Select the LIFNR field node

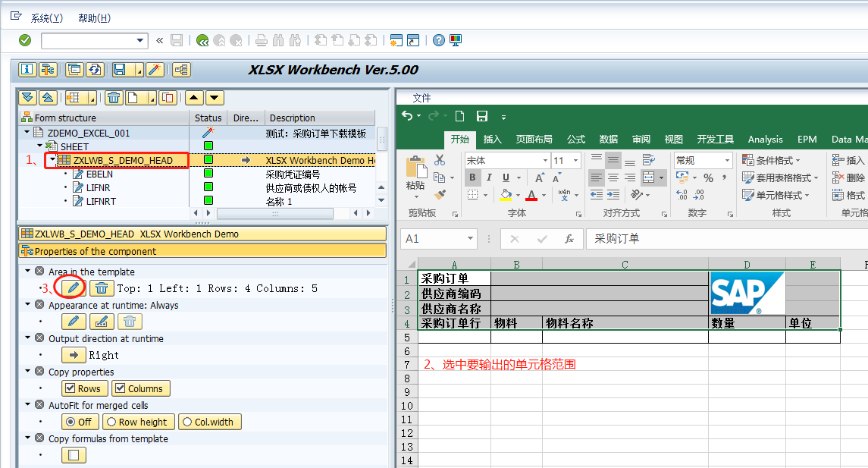coord(98,188)
